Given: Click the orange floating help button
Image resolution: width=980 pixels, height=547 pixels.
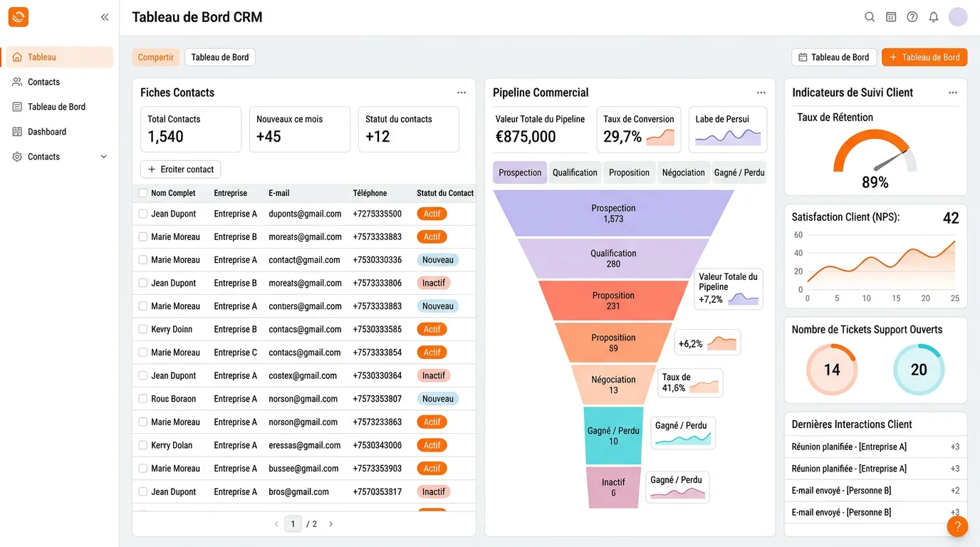Looking at the screenshot, I should point(957,526).
